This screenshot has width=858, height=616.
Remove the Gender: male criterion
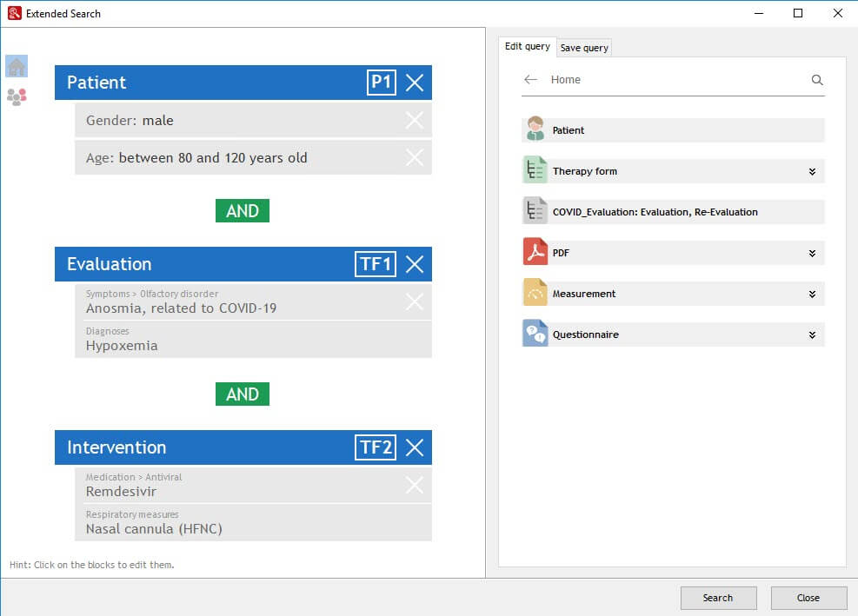coord(415,120)
